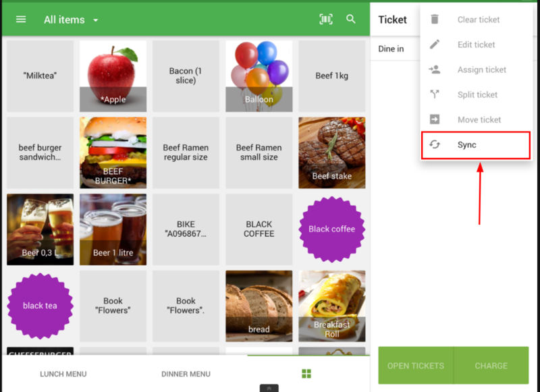Image resolution: width=540 pixels, height=392 pixels.
Task: Select Sync from the ticket menu
Action: click(475, 145)
